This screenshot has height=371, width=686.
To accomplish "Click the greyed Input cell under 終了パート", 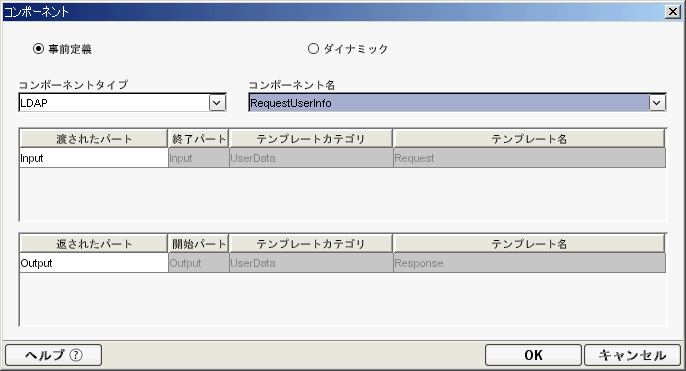I will pyautogui.click(x=199, y=158).
